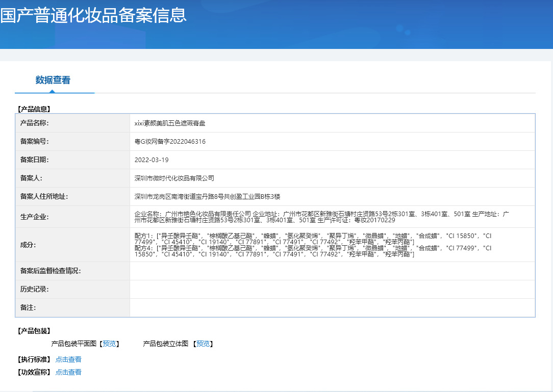Click the 国产普通化妆品备案信息 page title

coord(93,15)
